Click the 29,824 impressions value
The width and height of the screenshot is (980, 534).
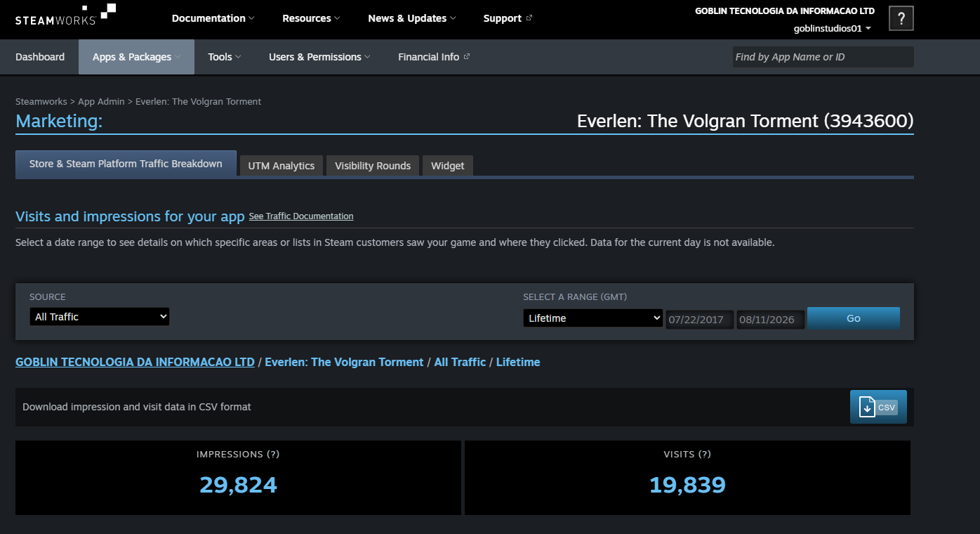[x=238, y=485]
